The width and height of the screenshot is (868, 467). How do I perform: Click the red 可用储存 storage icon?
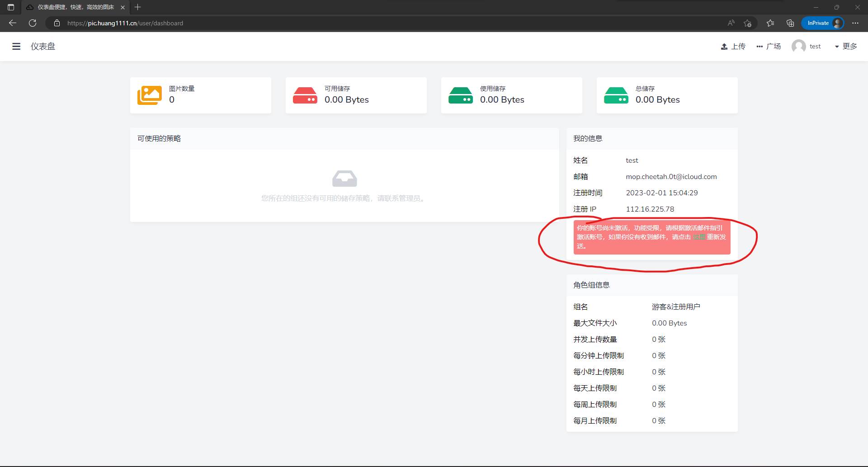[305, 95]
